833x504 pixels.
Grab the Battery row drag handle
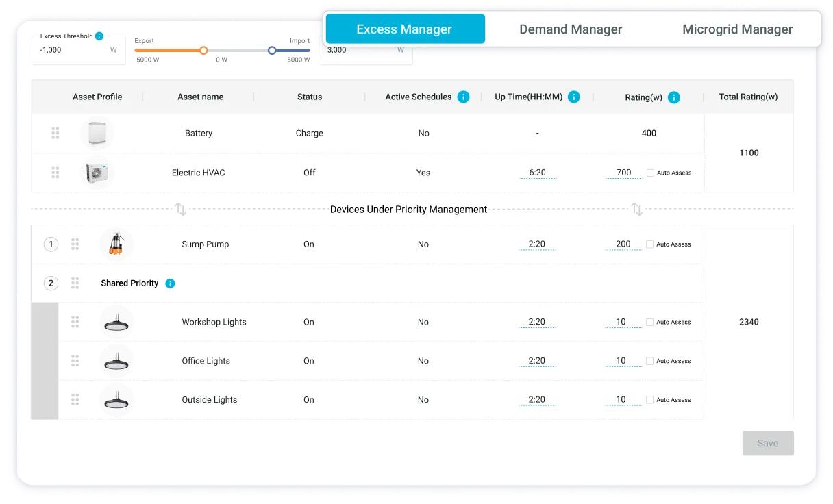coord(55,133)
